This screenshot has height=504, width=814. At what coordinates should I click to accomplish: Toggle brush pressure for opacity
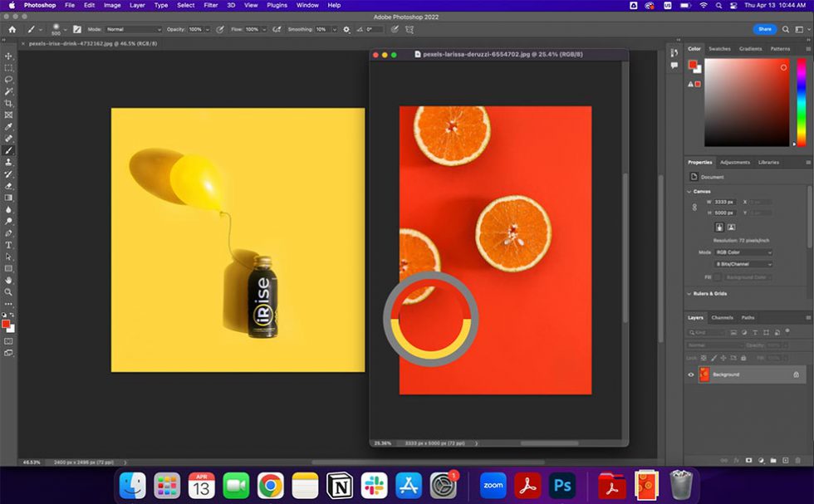(x=219, y=29)
